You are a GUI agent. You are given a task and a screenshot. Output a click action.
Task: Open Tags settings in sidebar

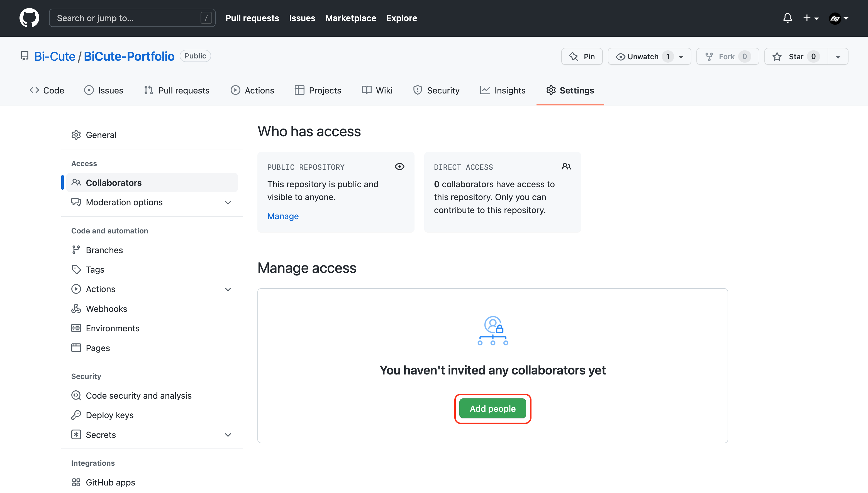pos(95,270)
